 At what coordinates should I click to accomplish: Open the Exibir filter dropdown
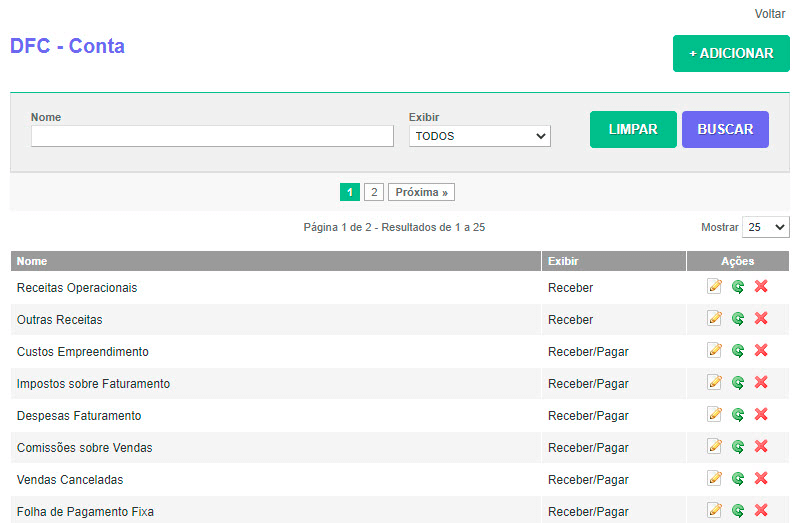(x=479, y=136)
